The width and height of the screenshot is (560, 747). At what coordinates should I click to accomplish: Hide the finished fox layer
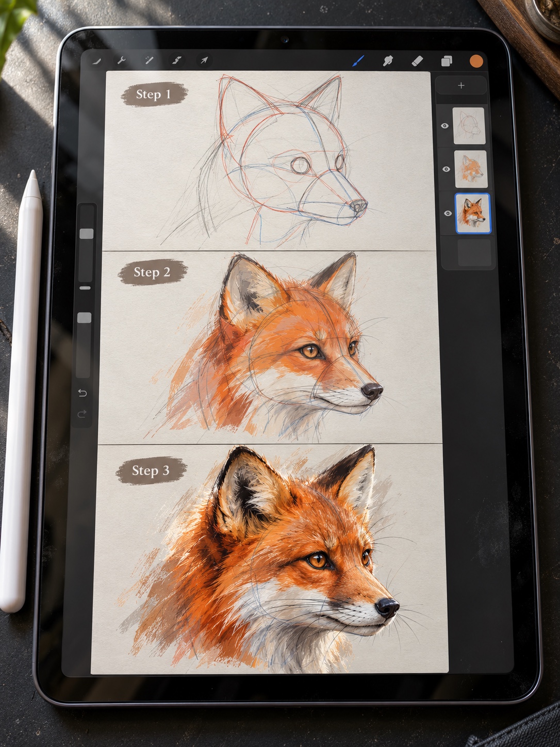point(448,213)
